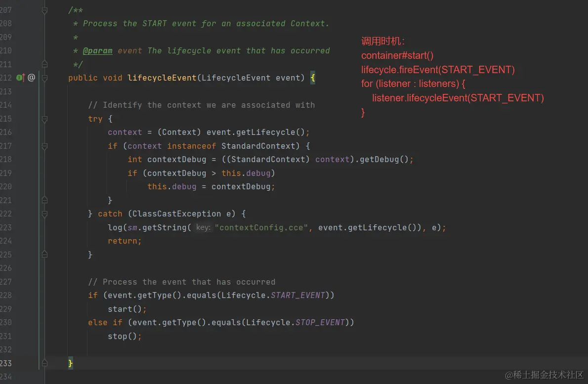This screenshot has width=588, height=384.
Task: Click the lifecycleEvent method name
Action: tap(162, 78)
